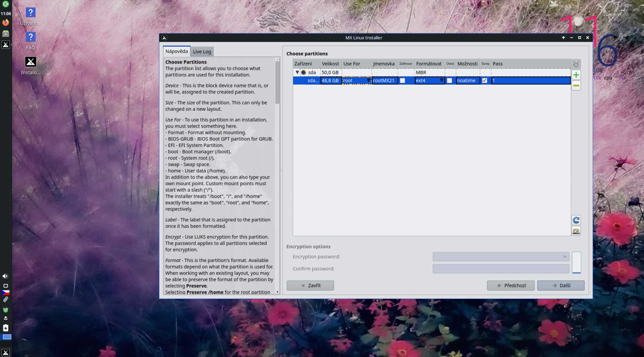Switch to Live Log tab

click(x=202, y=52)
